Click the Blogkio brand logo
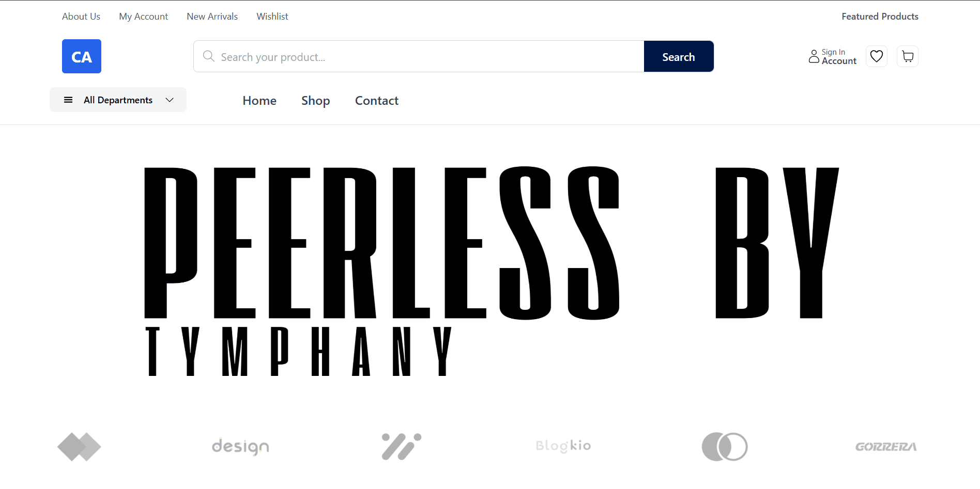Image resolution: width=980 pixels, height=489 pixels. (563, 446)
